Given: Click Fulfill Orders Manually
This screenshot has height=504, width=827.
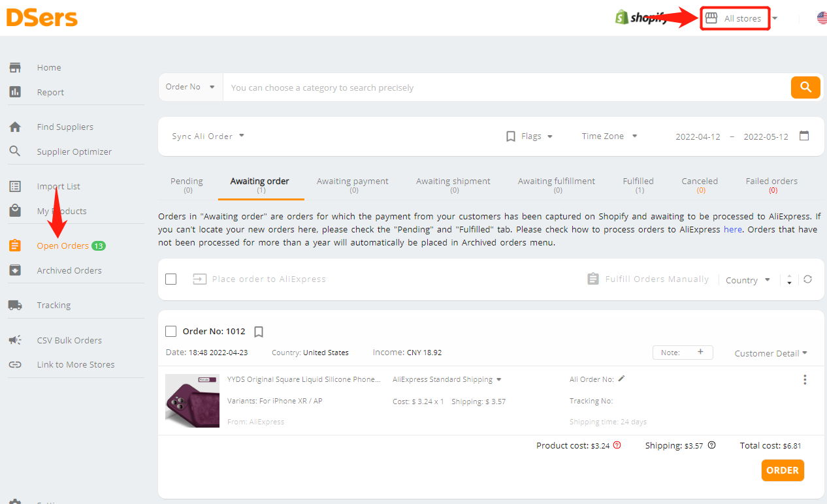Looking at the screenshot, I should 648,279.
